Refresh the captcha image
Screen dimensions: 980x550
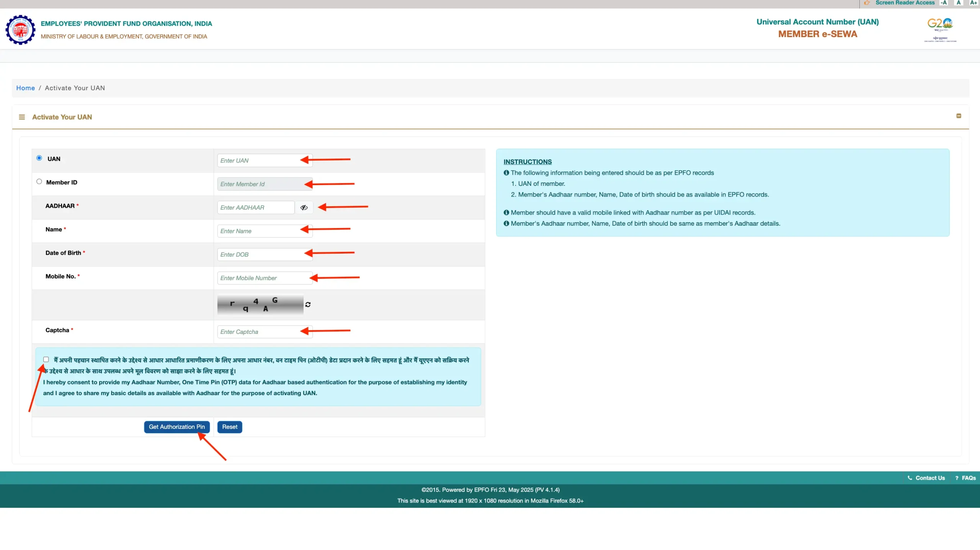308,304
